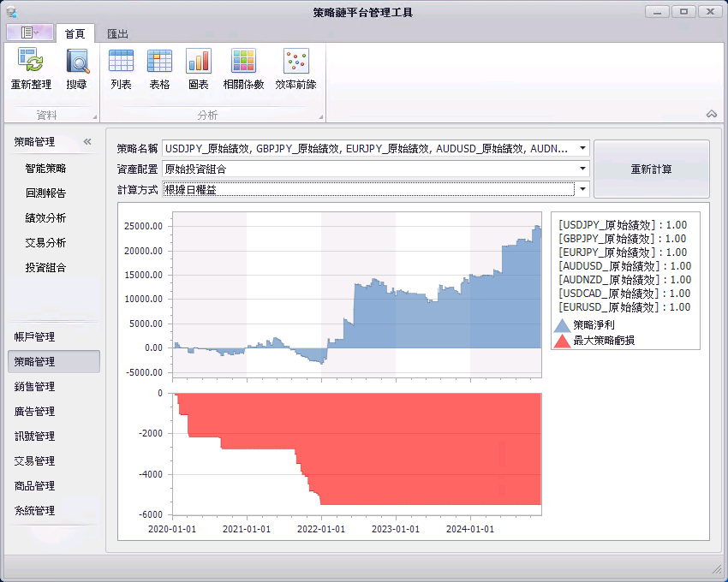This screenshot has height=582, width=728.
Task: Show the 圖表 chart view
Action: click(x=198, y=68)
